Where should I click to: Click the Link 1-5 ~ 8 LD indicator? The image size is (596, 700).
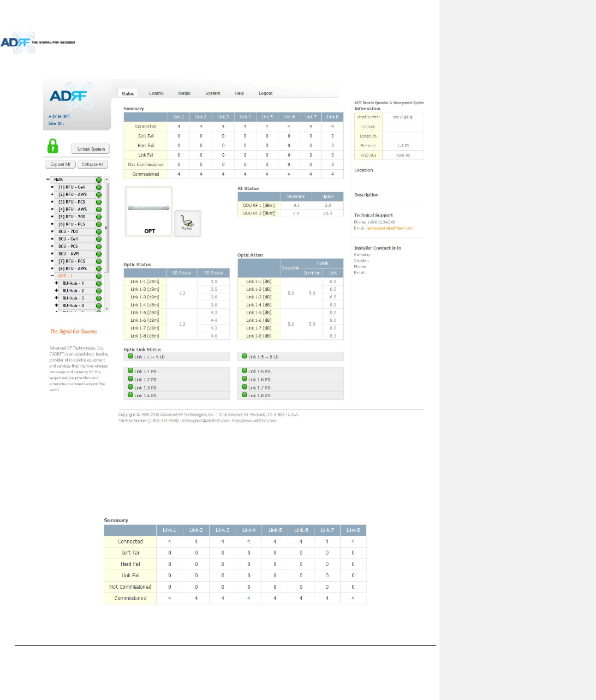[x=245, y=356]
